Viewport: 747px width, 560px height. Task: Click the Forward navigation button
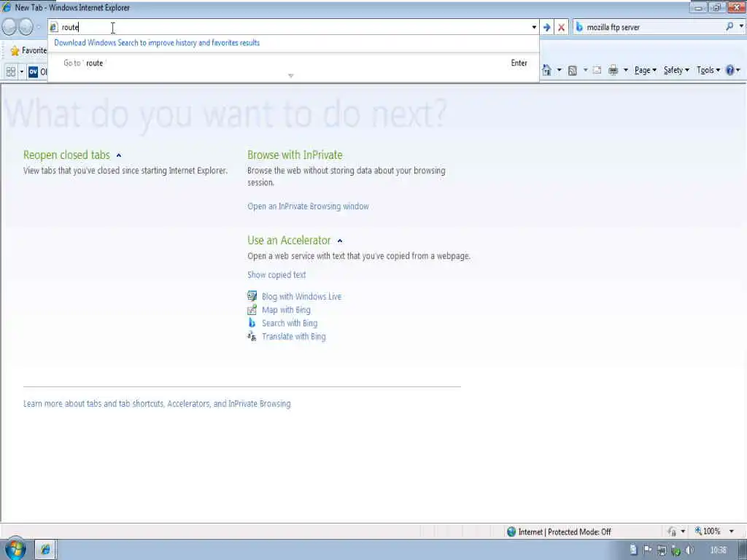[26, 27]
